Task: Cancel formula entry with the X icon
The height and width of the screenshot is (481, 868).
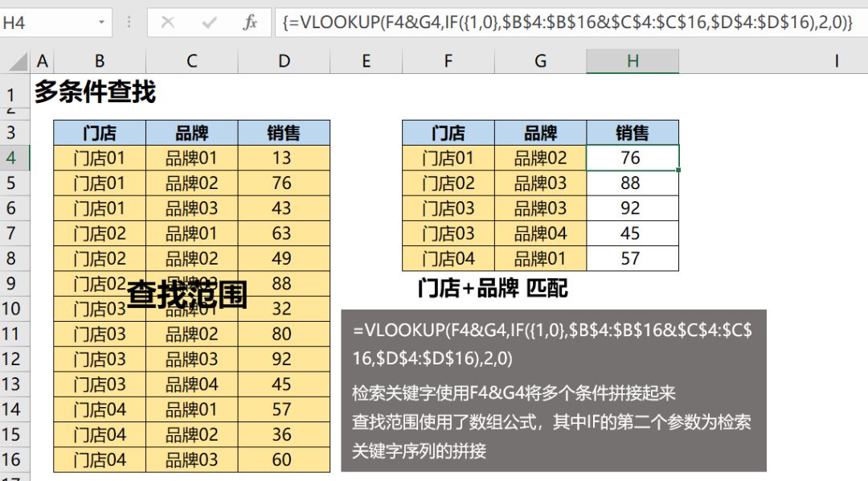Action: (x=168, y=23)
